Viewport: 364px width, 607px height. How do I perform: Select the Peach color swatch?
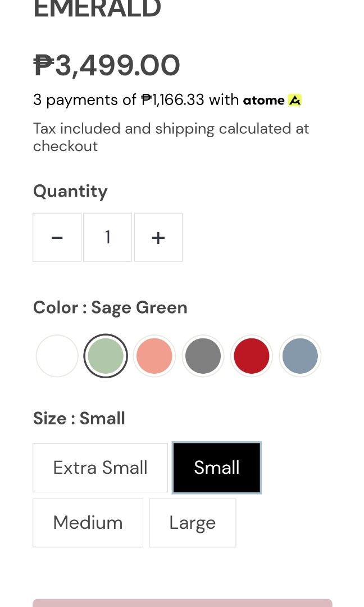click(154, 356)
